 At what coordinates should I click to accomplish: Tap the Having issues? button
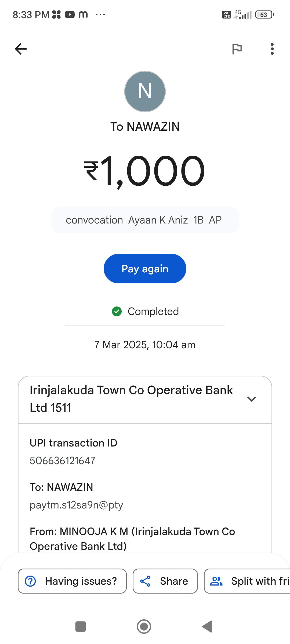[x=72, y=581]
